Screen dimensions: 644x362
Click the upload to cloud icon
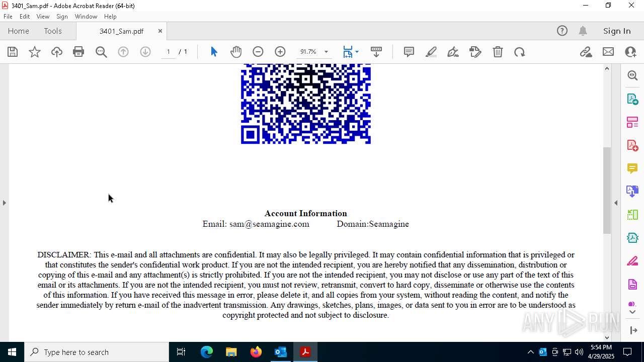pos(57,52)
